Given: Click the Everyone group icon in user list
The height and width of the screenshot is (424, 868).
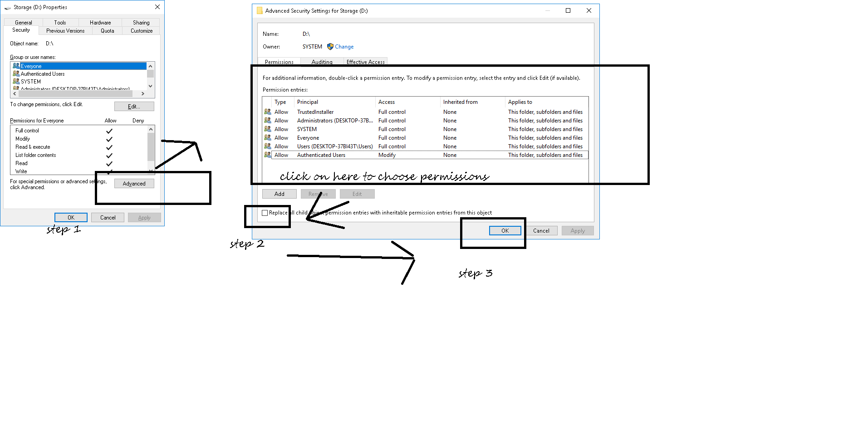Looking at the screenshot, I should pos(16,66).
